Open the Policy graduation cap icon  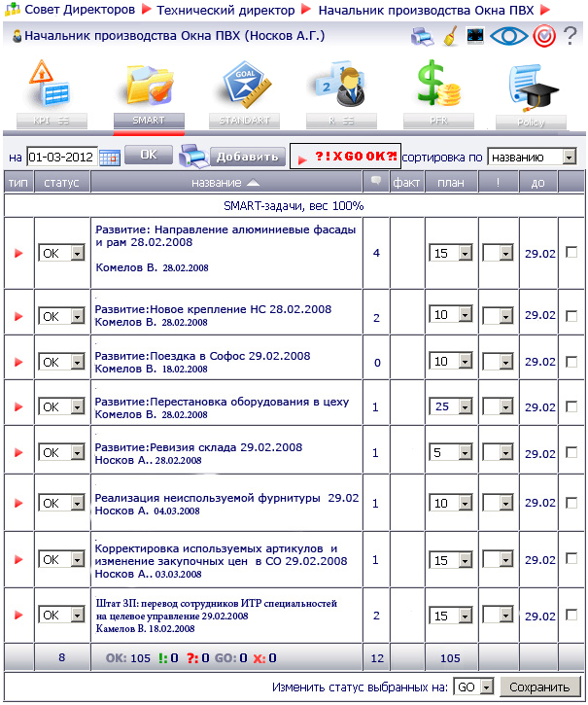click(533, 88)
